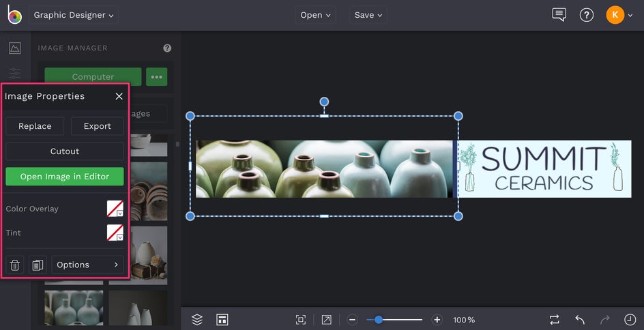Click the fullscreen expand arrow icon
The image size is (644, 330).
327,320
